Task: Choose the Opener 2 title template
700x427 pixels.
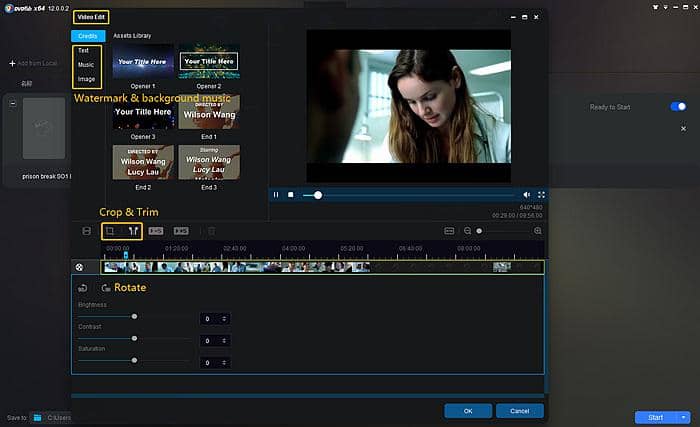Action: point(209,62)
